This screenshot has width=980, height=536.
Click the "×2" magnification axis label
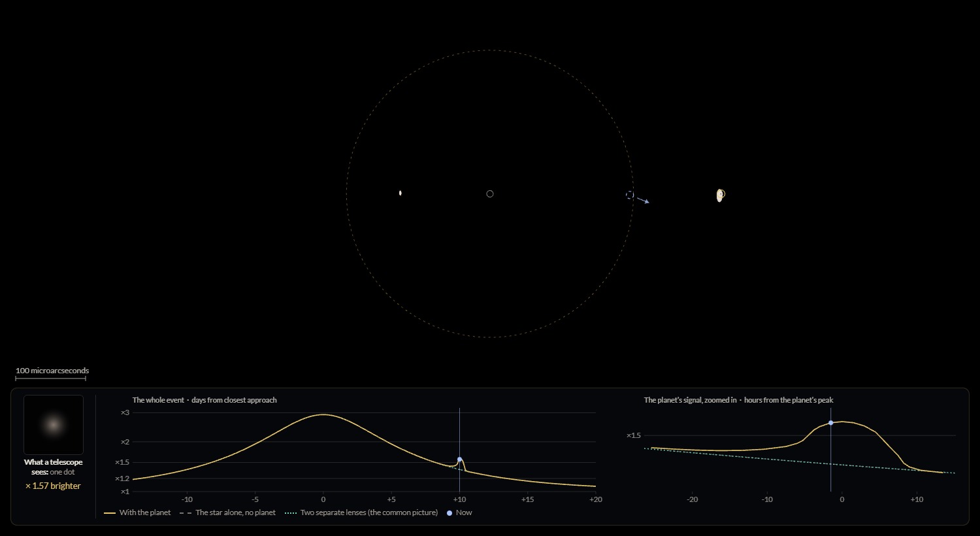point(125,442)
